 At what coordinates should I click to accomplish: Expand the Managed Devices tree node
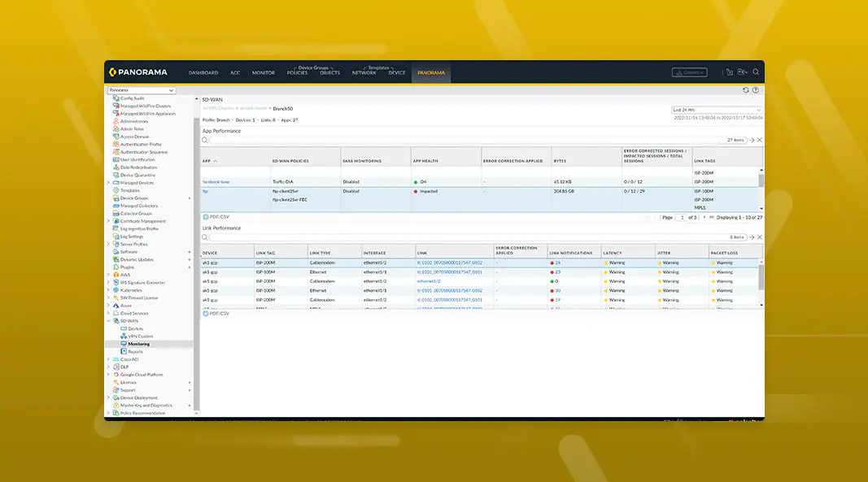pyautogui.click(x=108, y=183)
